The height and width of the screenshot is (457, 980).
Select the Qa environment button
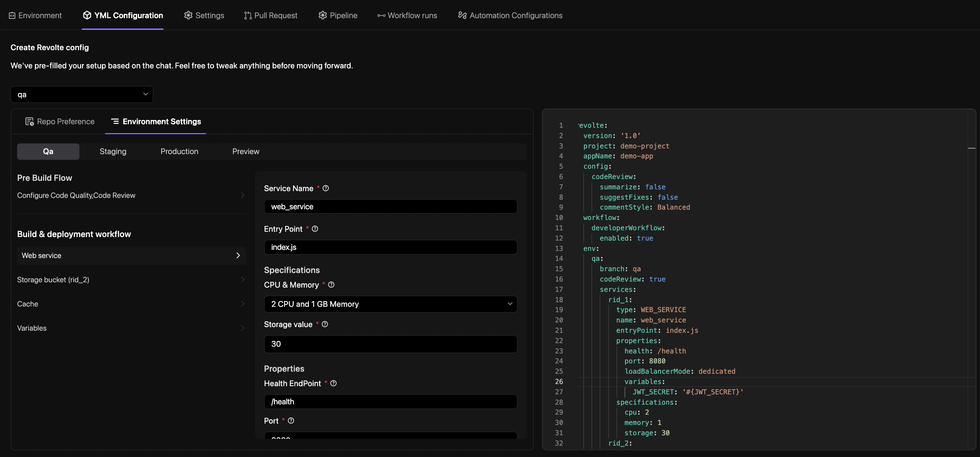tap(48, 151)
